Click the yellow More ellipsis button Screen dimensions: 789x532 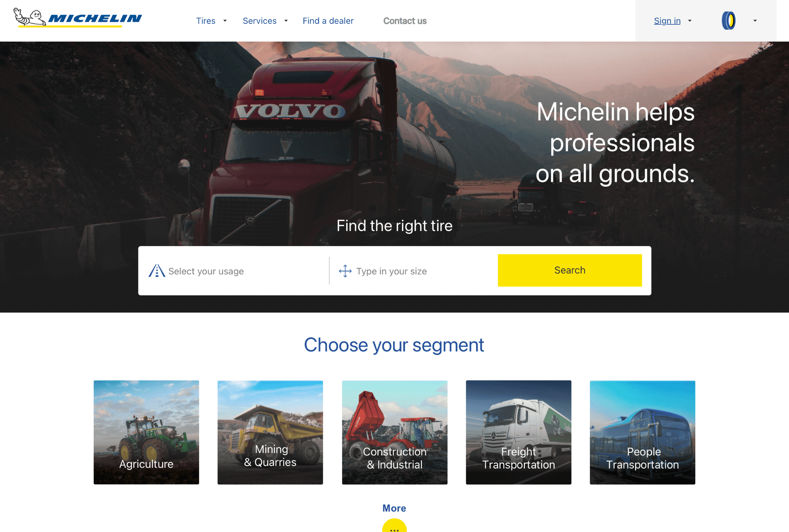click(394, 526)
